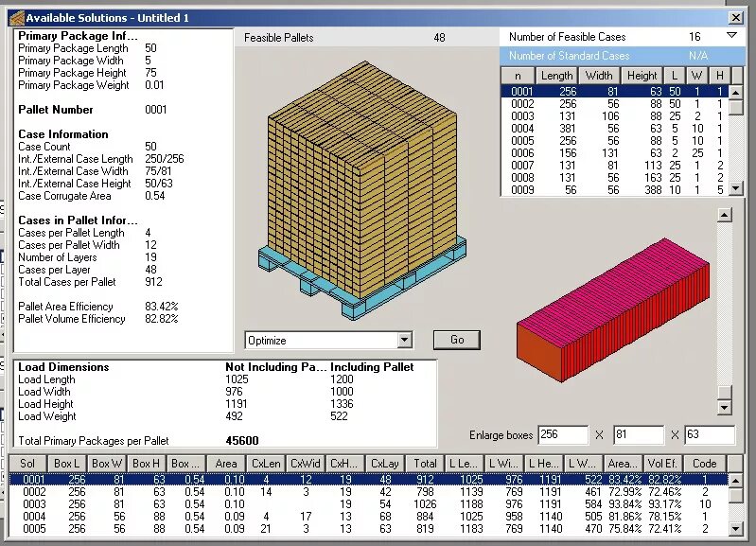
Task: Select solution row 0003 in the solutions table
Action: (368, 504)
